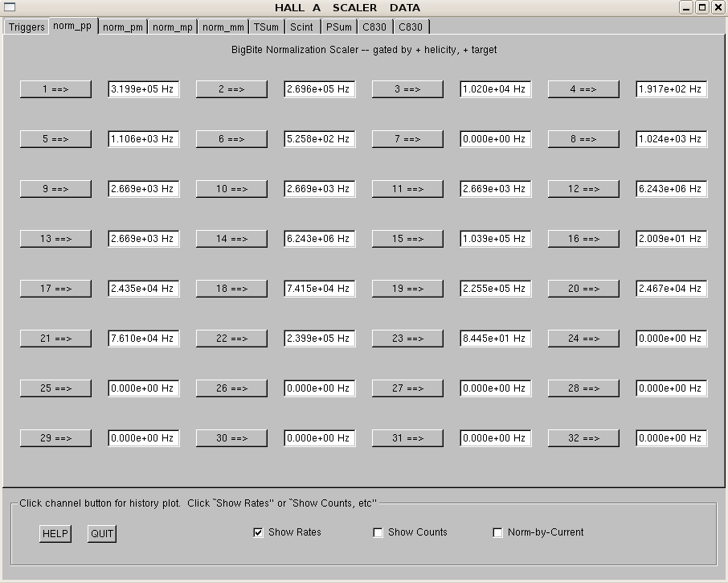
Task: Click the channel 18 ==> button
Action: tap(231, 289)
